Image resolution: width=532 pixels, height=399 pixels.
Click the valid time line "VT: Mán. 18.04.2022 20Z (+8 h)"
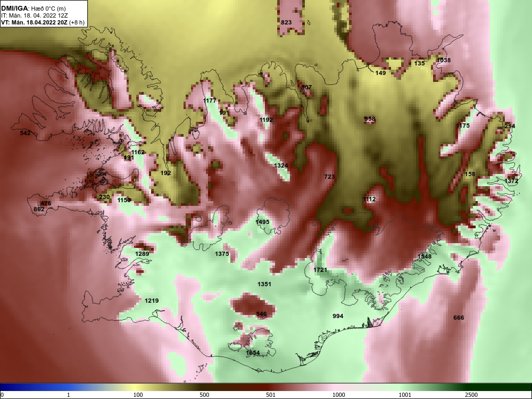click(42, 22)
